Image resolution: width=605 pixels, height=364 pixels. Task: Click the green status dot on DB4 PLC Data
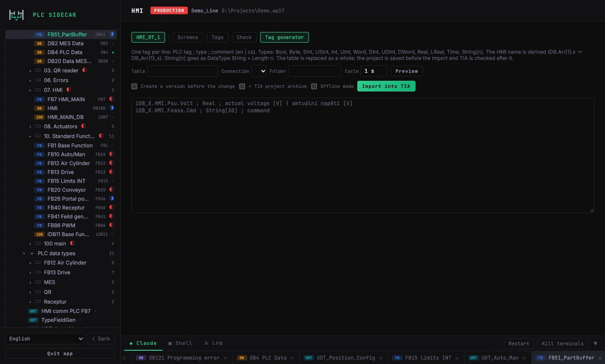pos(113,52)
